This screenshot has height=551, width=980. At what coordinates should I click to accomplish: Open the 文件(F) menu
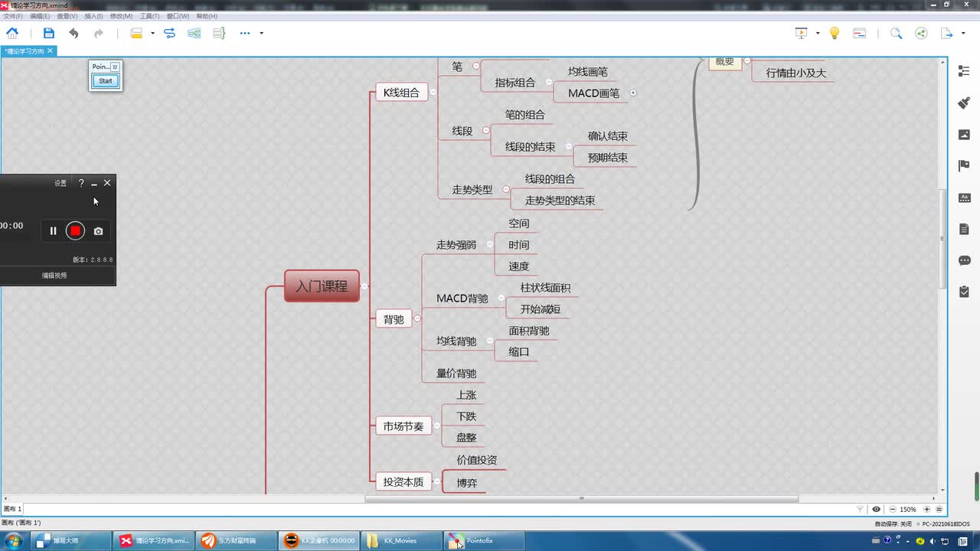coord(12,16)
